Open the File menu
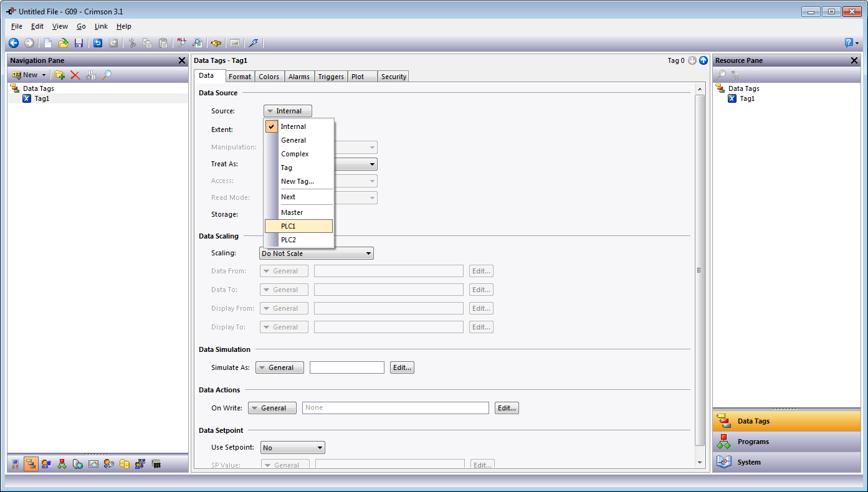The height and width of the screenshot is (492, 868). point(17,26)
